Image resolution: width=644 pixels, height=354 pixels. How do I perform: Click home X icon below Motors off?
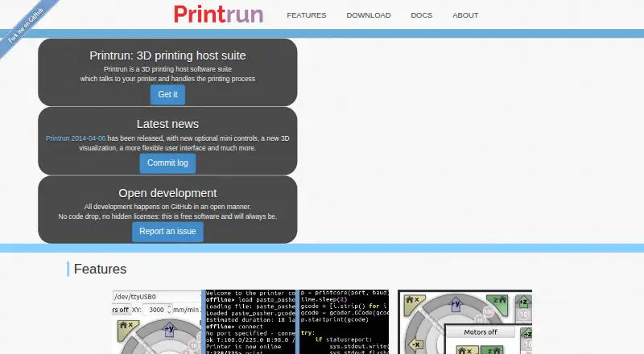click(468, 350)
